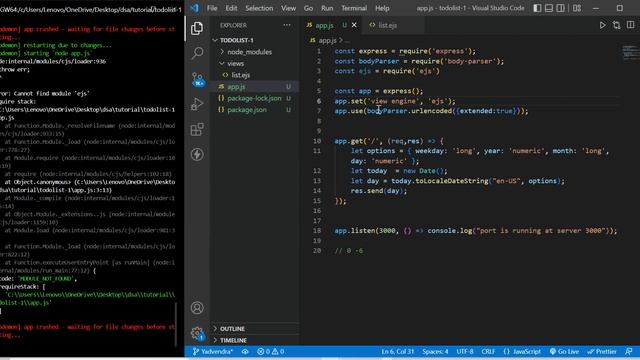The width and height of the screenshot is (640, 360).
Task: Toggle the secondary side bar layout icon
Action: point(561,8)
